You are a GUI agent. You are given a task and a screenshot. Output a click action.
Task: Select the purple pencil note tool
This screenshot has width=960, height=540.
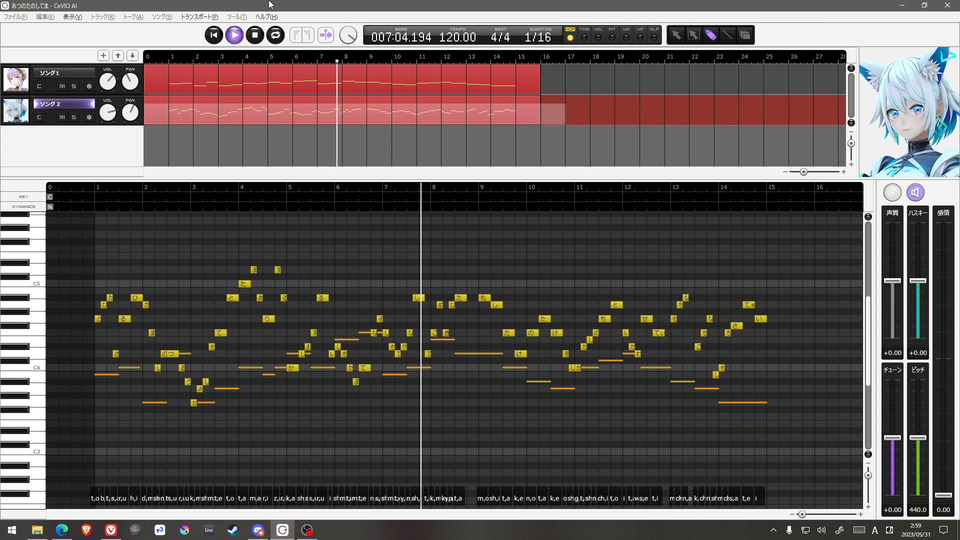coord(710,36)
